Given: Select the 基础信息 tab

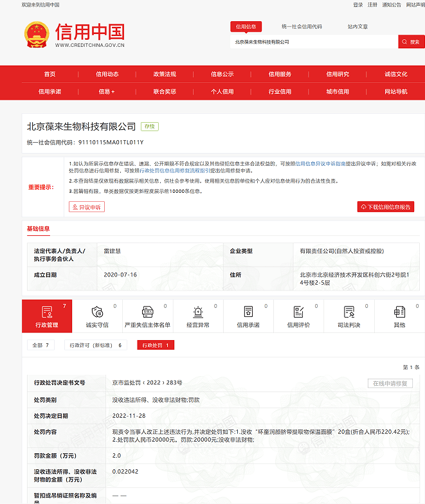Looking at the screenshot, I should point(39,229).
